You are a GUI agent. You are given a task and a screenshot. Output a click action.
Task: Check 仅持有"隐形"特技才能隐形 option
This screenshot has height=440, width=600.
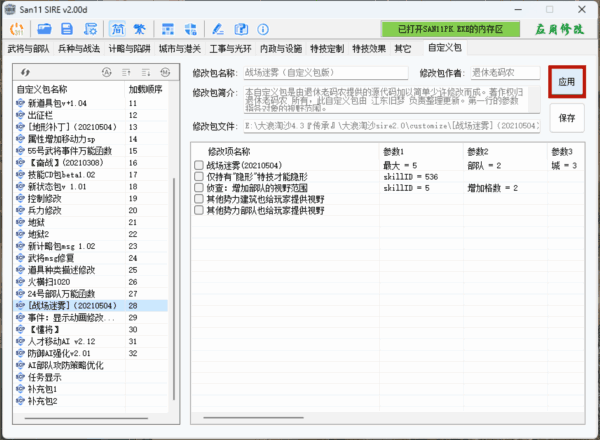coord(199,176)
